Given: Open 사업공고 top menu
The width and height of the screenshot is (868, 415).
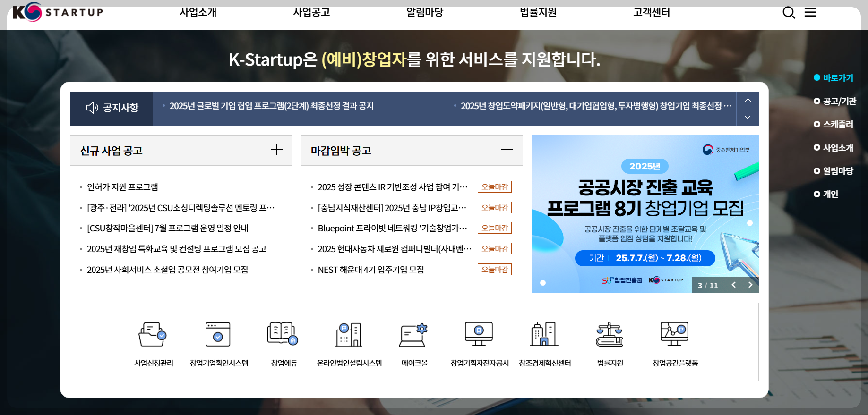Looking at the screenshot, I should (311, 12).
